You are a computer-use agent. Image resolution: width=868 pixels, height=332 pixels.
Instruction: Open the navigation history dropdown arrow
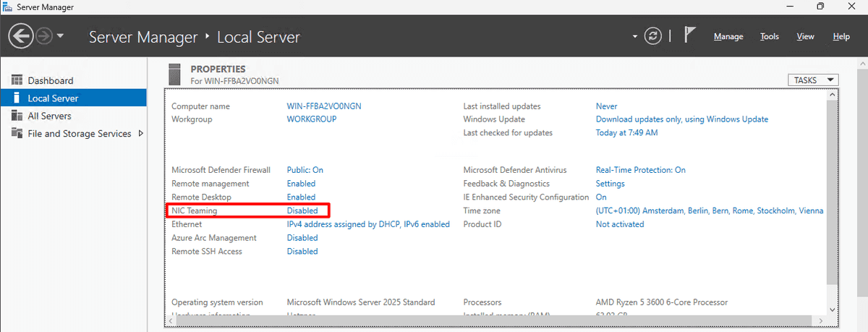(x=61, y=36)
